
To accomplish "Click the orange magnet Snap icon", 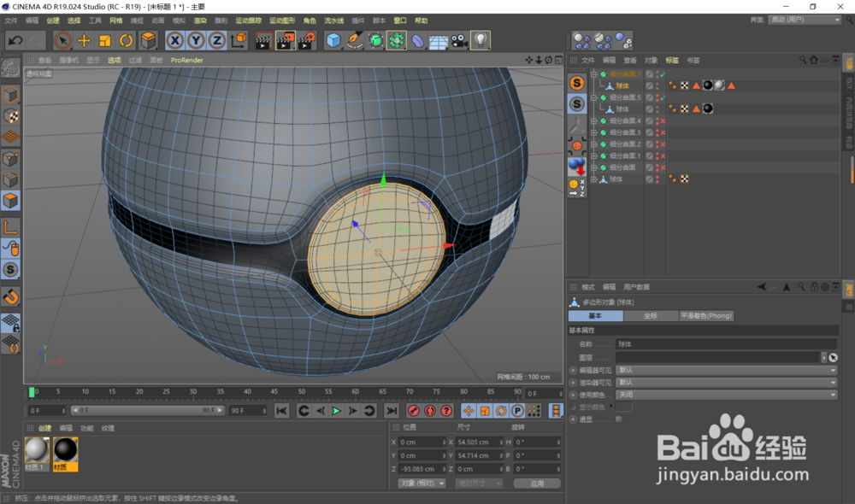I will coord(10,297).
